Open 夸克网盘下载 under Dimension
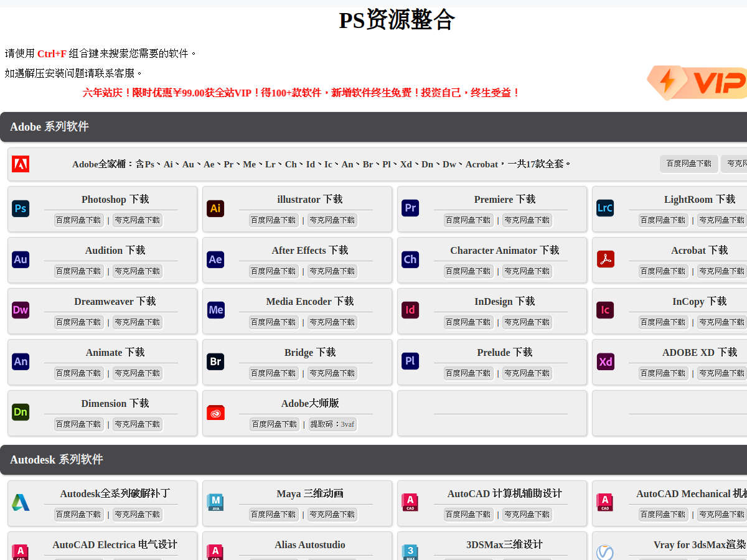This screenshot has height=560, width=747. click(137, 424)
